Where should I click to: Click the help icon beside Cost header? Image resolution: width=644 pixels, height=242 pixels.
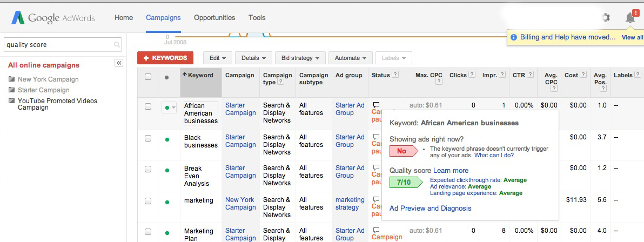[582, 75]
